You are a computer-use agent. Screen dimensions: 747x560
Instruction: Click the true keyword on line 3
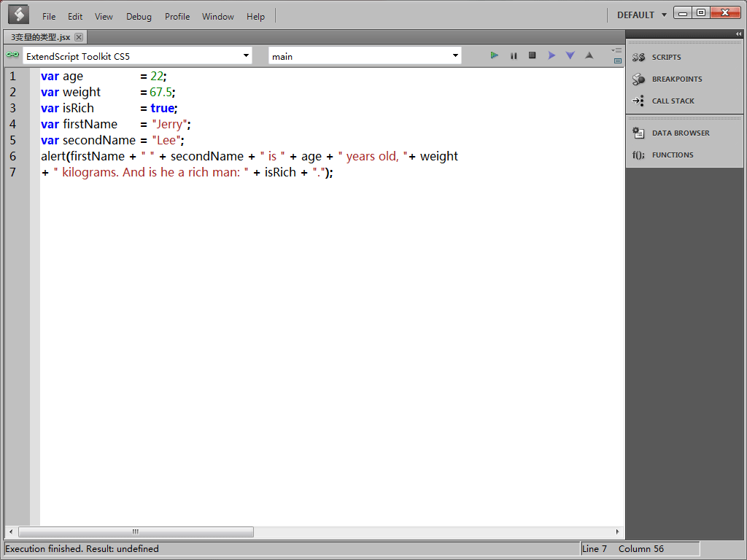click(162, 108)
